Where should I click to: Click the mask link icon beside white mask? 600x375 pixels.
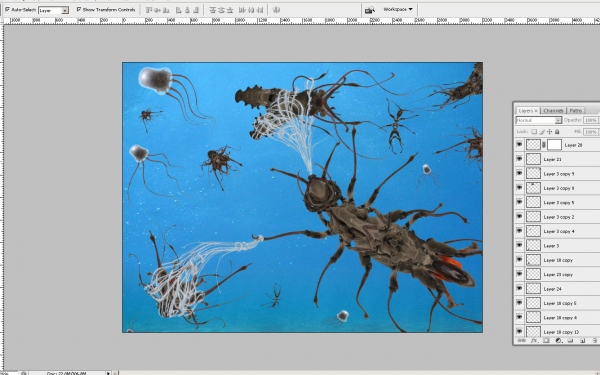click(544, 145)
